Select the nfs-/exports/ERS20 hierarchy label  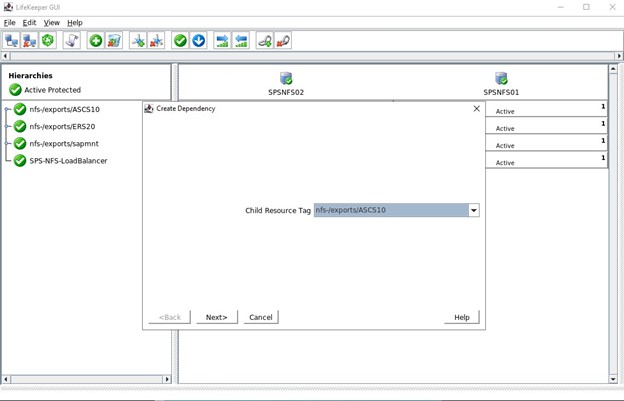click(62, 127)
